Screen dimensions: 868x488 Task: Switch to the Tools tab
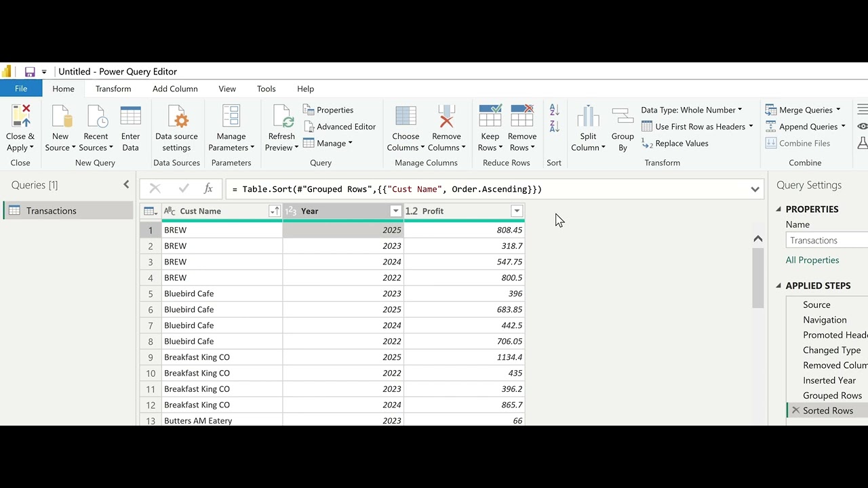coord(267,89)
